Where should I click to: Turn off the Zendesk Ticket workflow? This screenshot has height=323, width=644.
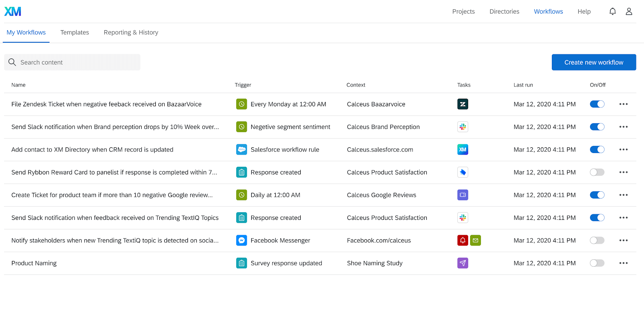click(x=597, y=104)
